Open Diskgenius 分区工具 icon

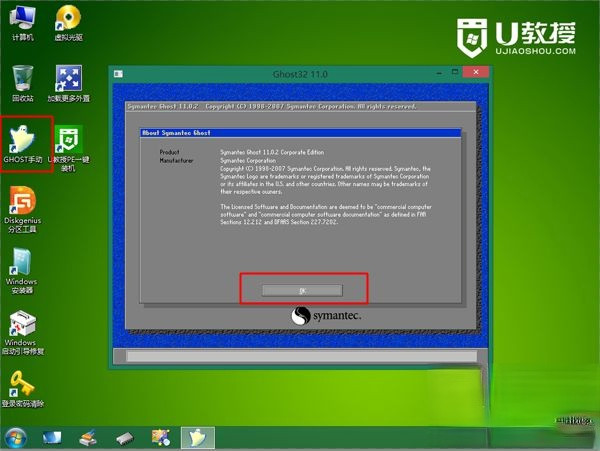pos(23,210)
